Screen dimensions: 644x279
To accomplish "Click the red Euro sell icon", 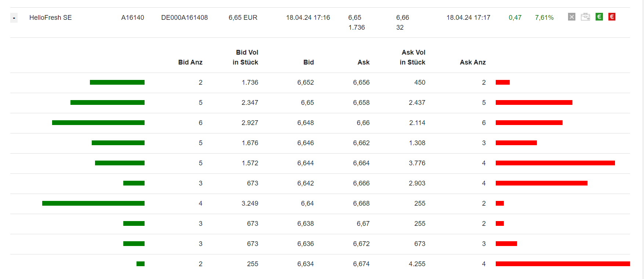I will [x=612, y=17].
